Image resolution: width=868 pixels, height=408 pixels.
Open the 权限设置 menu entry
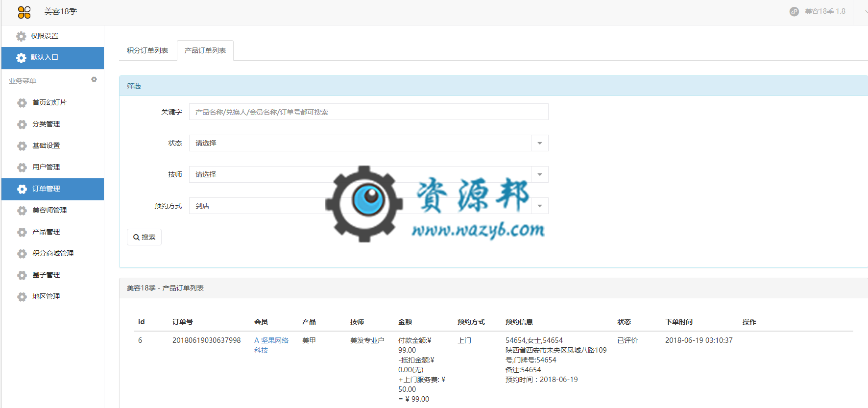click(52, 36)
